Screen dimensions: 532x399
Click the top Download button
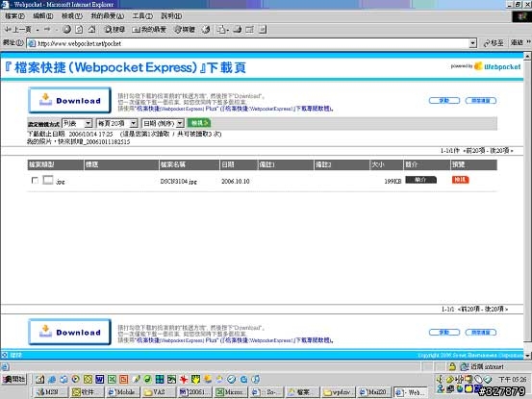tap(69, 100)
